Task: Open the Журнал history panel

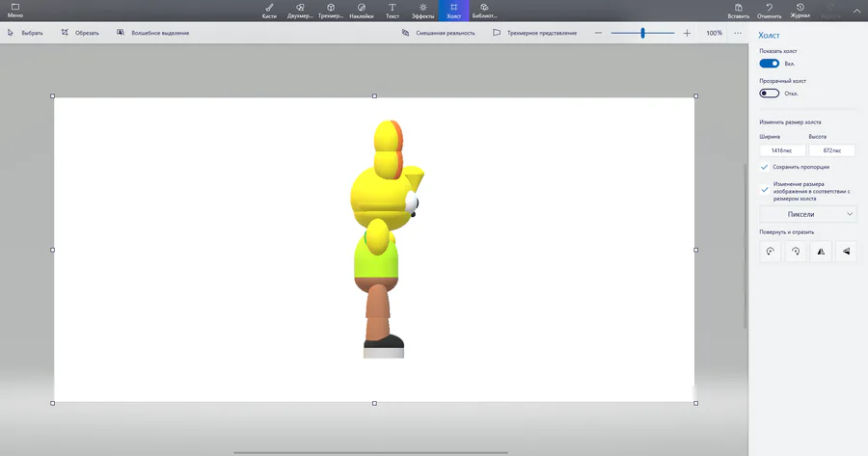Action: tap(800, 11)
